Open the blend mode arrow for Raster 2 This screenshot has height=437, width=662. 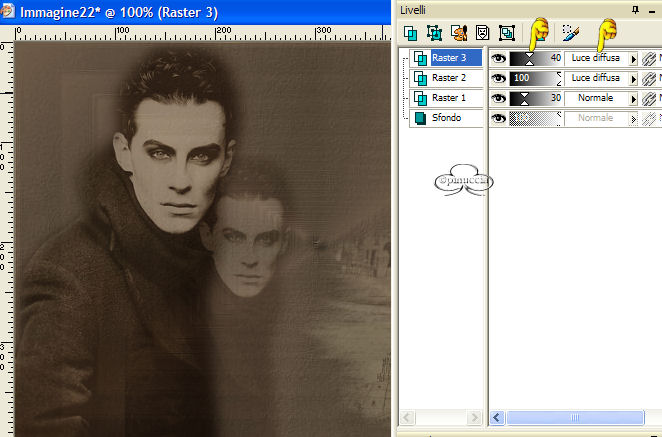[x=633, y=79]
